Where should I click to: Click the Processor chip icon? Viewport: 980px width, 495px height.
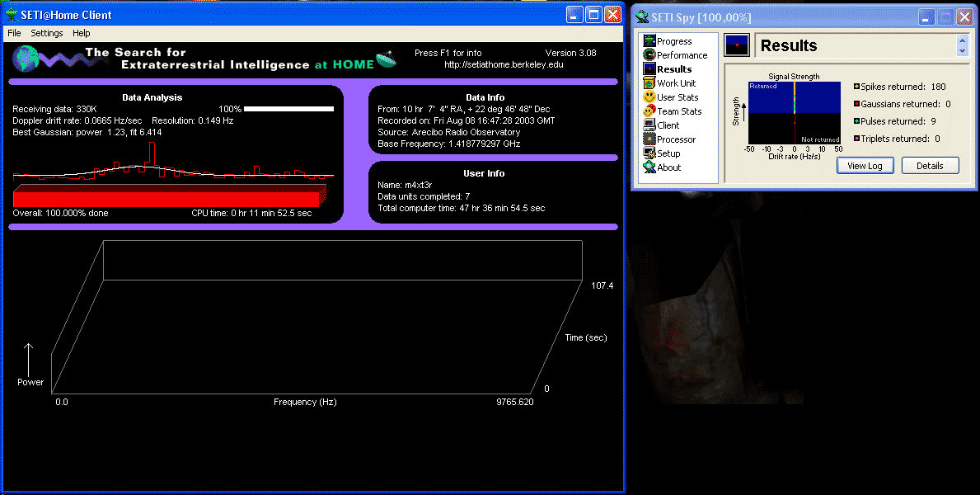[x=649, y=139]
